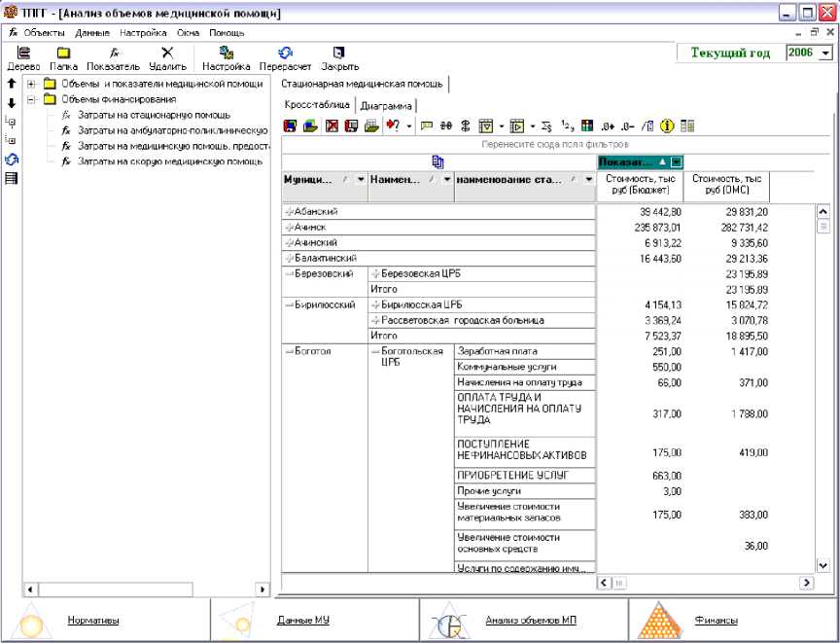Open the Данные menu
The height and width of the screenshot is (643, 840).
[x=92, y=32]
